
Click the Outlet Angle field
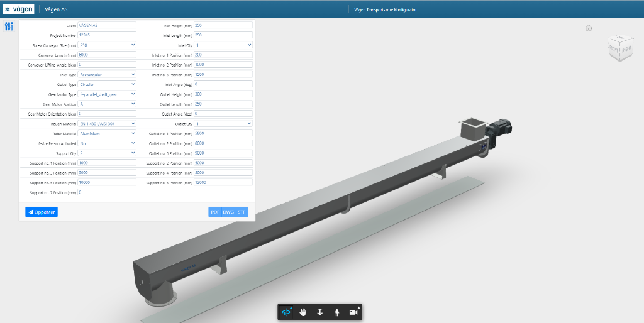223,114
